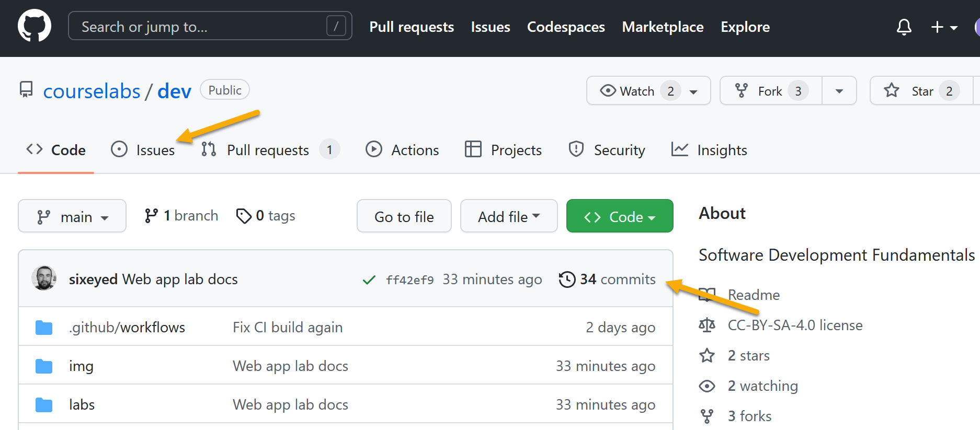The width and height of the screenshot is (980, 430).
Task: Expand the Add file dropdown
Action: click(x=509, y=216)
